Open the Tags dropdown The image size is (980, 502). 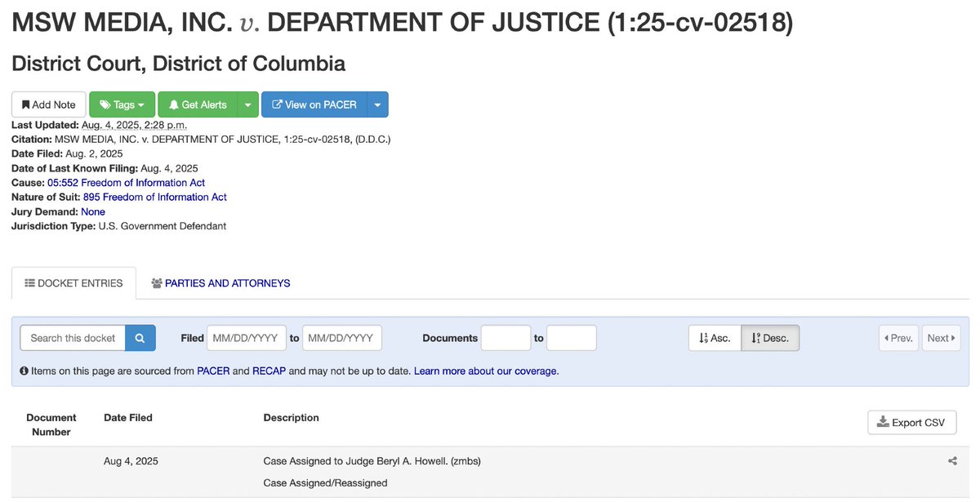[121, 104]
